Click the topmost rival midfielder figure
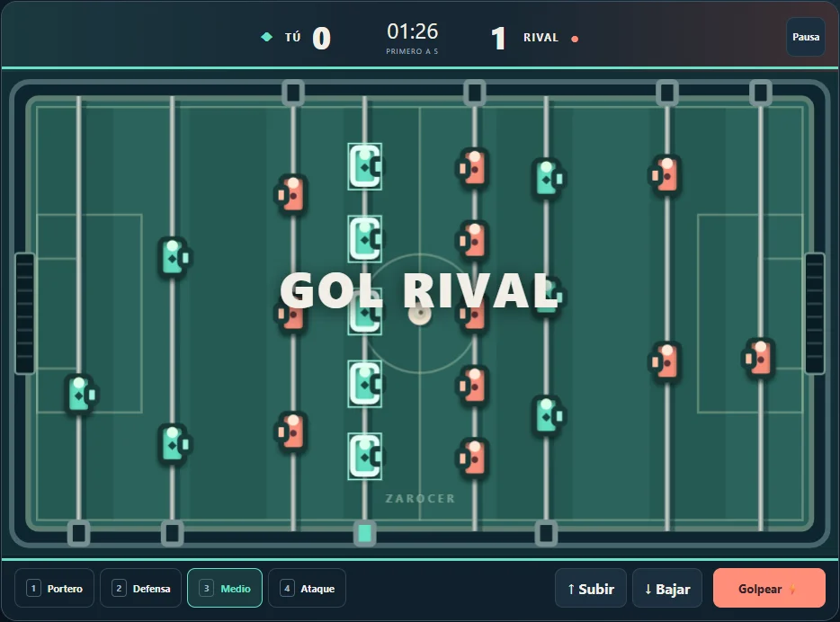840x622 pixels. (472, 168)
